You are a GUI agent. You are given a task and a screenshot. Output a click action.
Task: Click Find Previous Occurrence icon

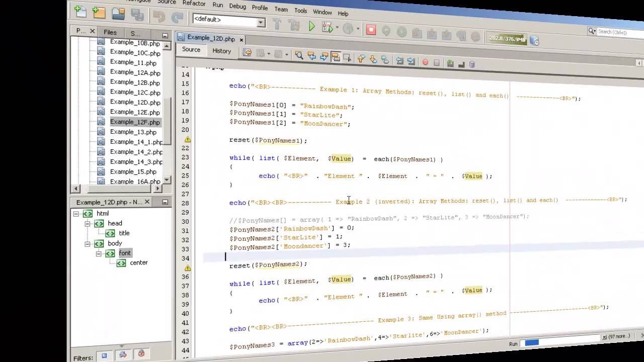(x=311, y=56)
